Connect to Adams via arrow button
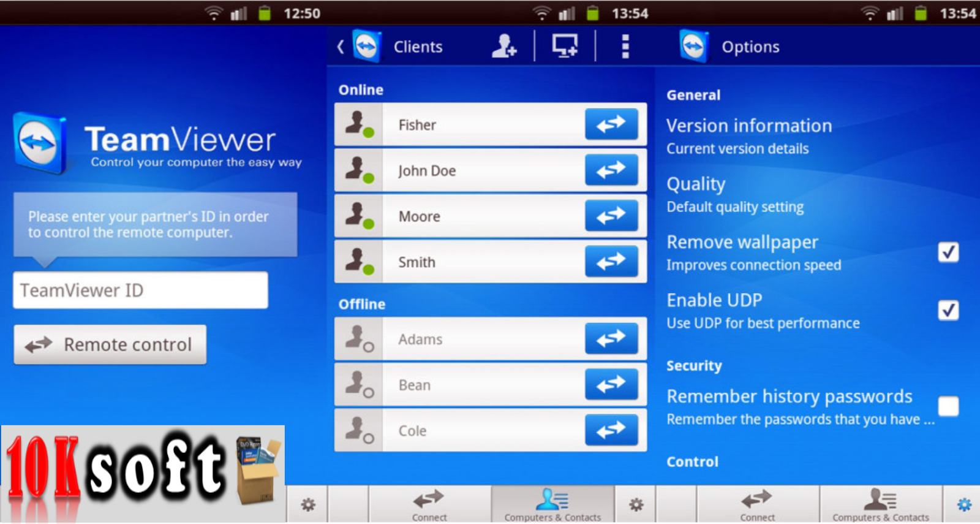 (611, 339)
